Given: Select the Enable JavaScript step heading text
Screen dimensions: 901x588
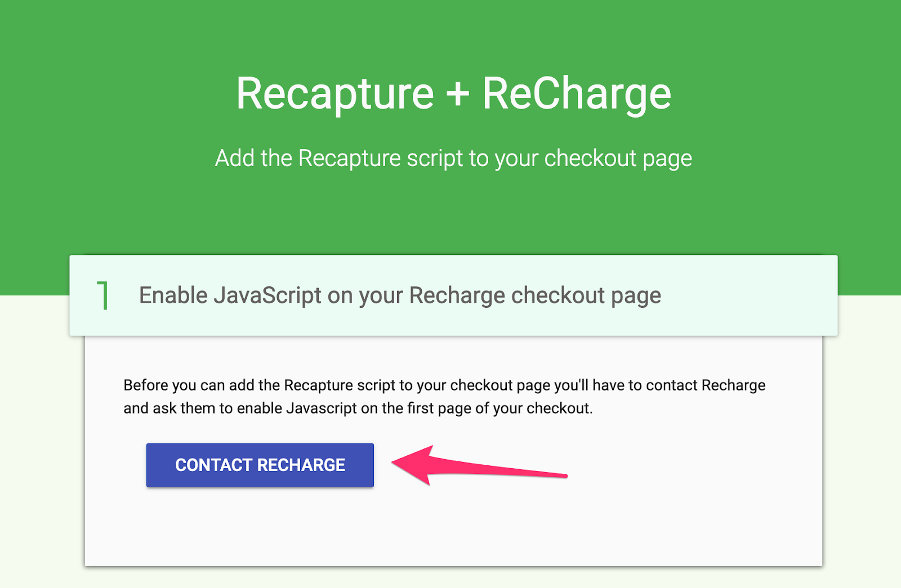Looking at the screenshot, I should pyautogui.click(x=400, y=295).
